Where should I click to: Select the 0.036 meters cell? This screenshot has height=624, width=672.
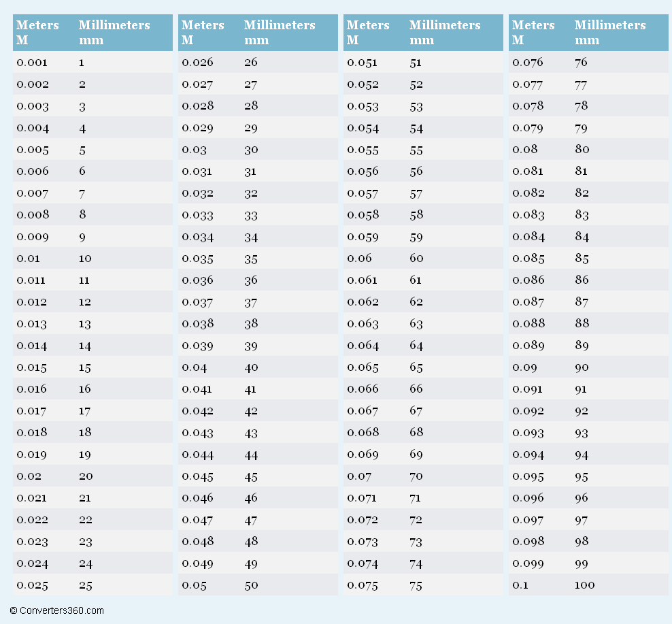point(197,280)
